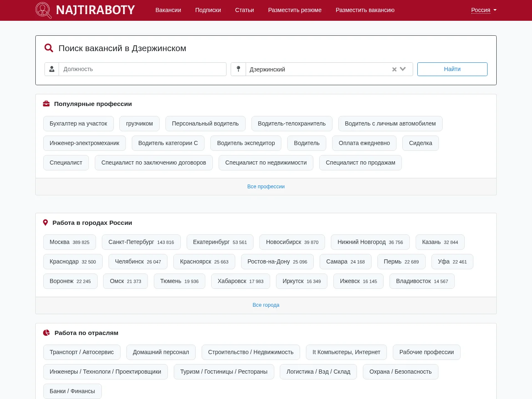This screenshot has width=532, height=399.
Task: Go to Разместить резюме
Action: [295, 10]
